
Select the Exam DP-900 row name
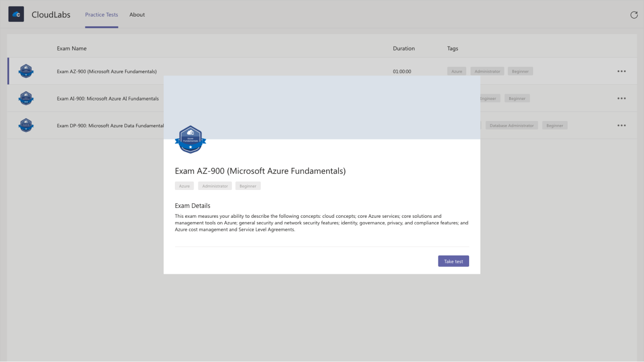(x=110, y=126)
